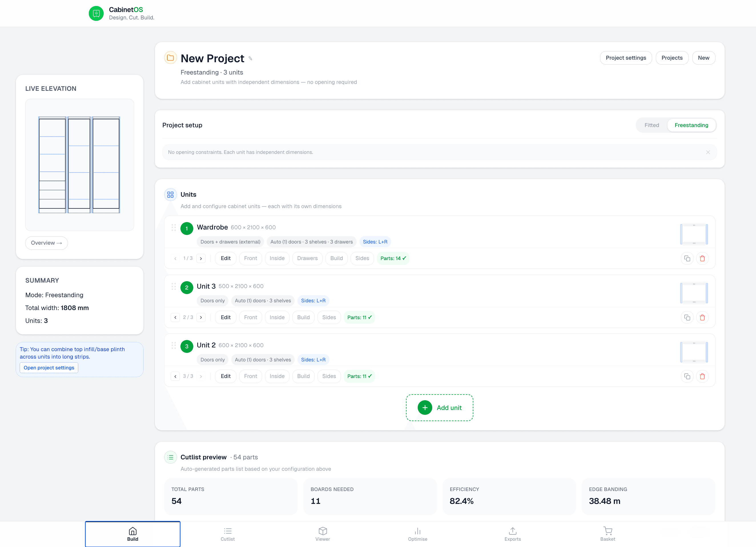Go to next unit from Unit 3 2/3
Image resolution: width=756 pixels, height=547 pixels.
click(x=201, y=317)
